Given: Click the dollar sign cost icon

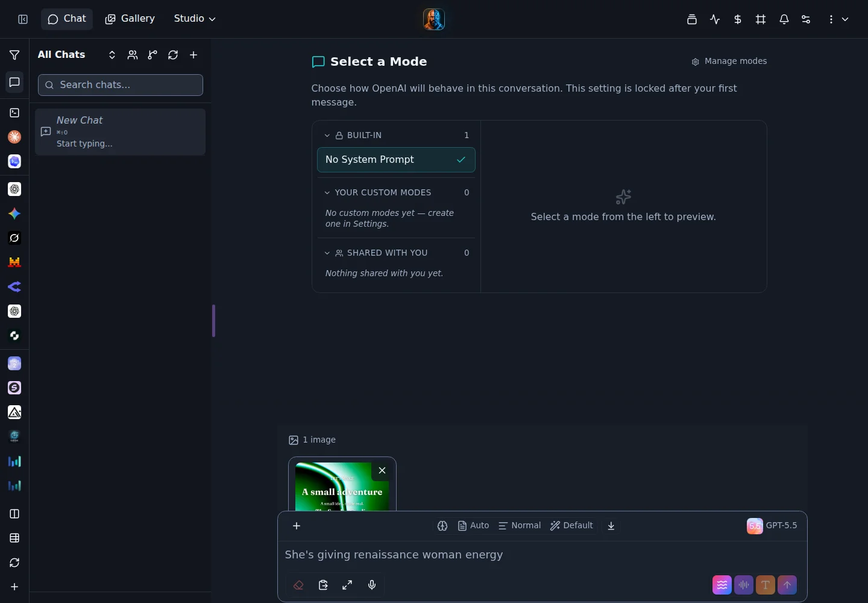Looking at the screenshot, I should 738,19.
